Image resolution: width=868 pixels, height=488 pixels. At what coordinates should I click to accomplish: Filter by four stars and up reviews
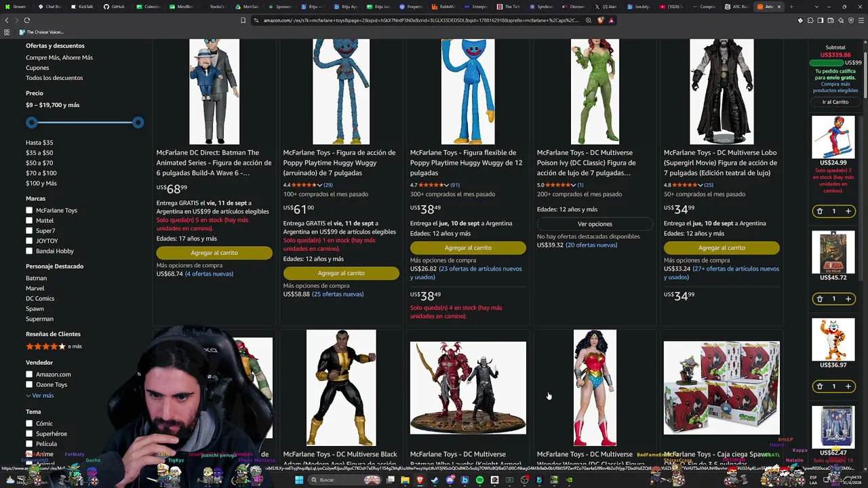(54, 346)
